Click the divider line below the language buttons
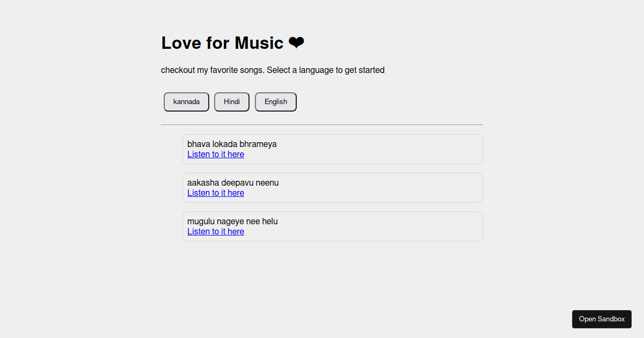644x338 pixels. pos(322,124)
